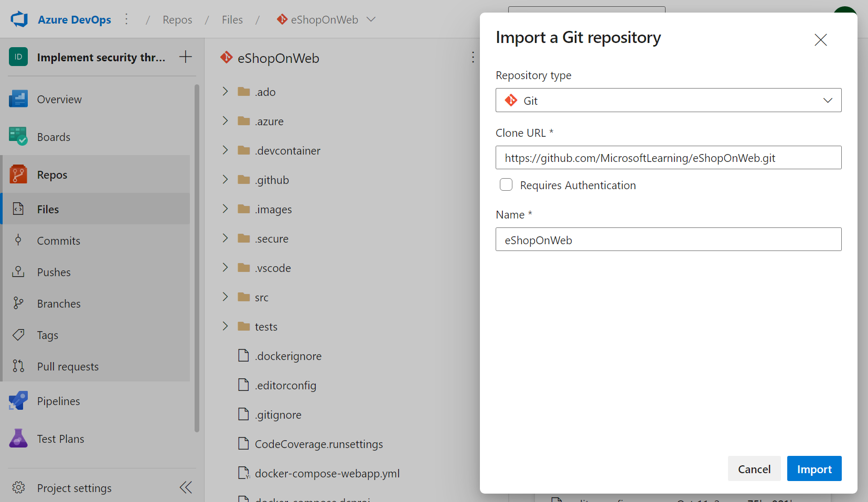This screenshot has width=868, height=502.
Task: Open Pull requests in the Repos menu
Action: coord(68,367)
